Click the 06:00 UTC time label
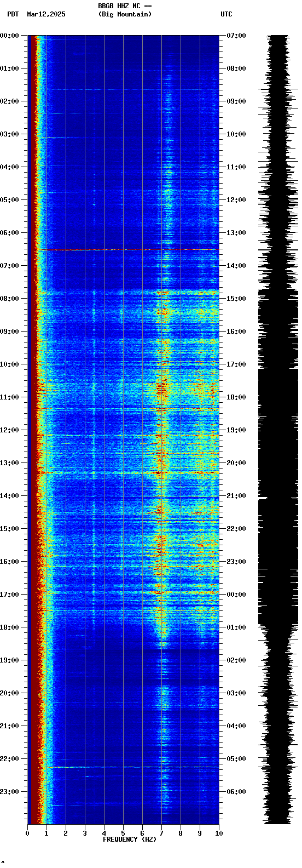The width and height of the screenshot is (302, 868). (236, 792)
